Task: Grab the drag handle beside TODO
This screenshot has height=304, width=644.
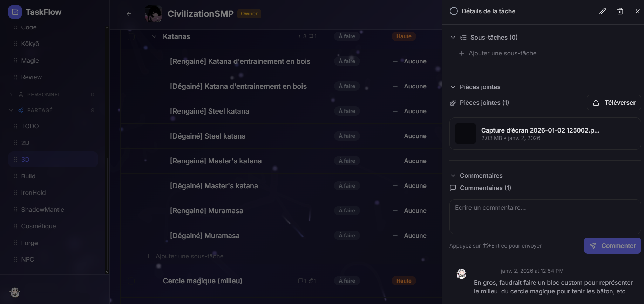Action: coord(15,126)
